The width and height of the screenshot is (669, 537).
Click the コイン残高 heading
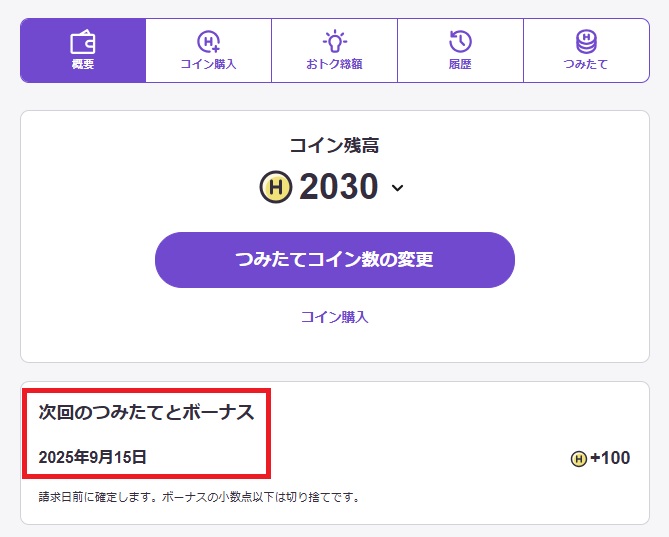tap(334, 146)
